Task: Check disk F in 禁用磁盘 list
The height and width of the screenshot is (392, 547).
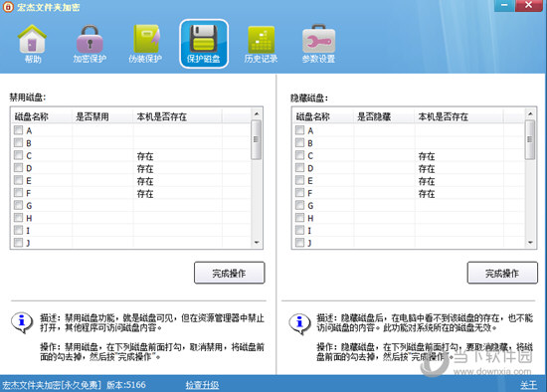Action: 18,193
